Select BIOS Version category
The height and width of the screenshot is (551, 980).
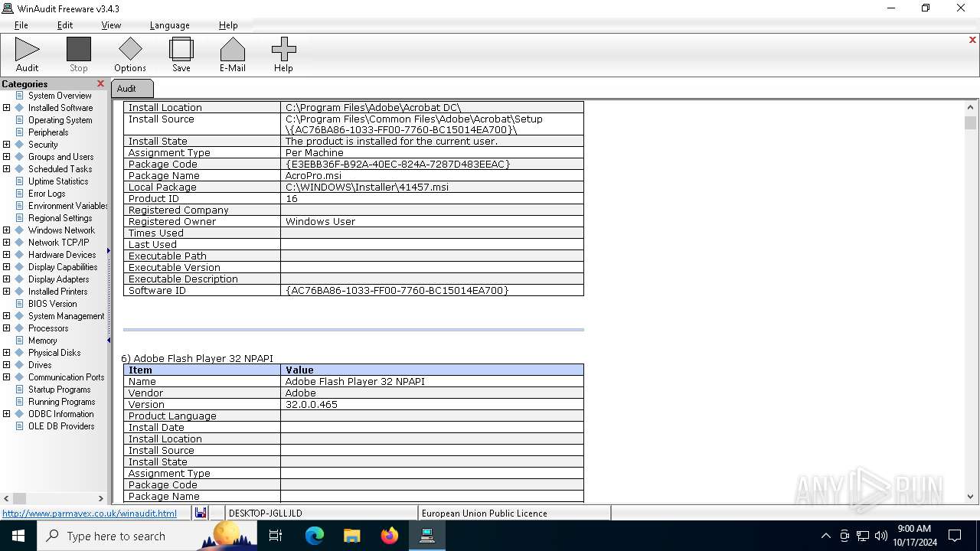[52, 304]
